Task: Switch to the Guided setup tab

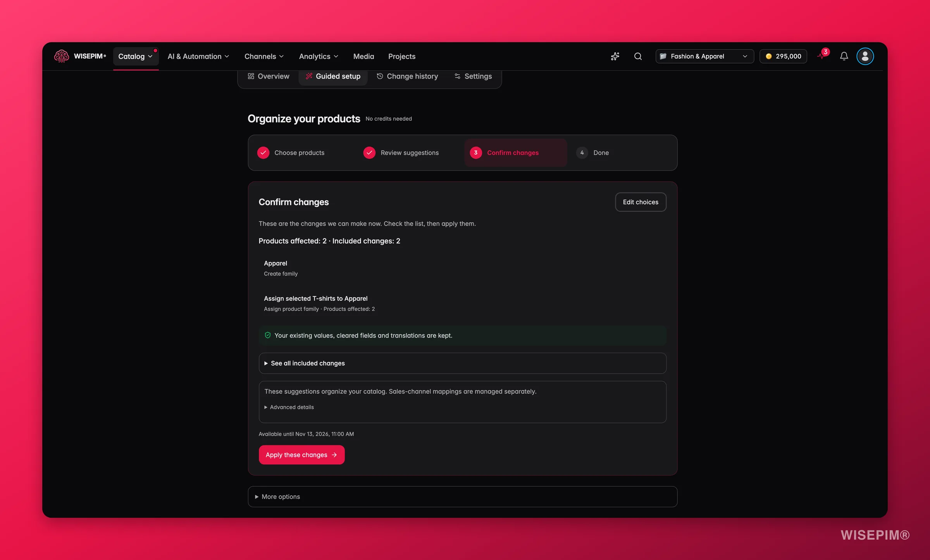Action: pyautogui.click(x=333, y=76)
